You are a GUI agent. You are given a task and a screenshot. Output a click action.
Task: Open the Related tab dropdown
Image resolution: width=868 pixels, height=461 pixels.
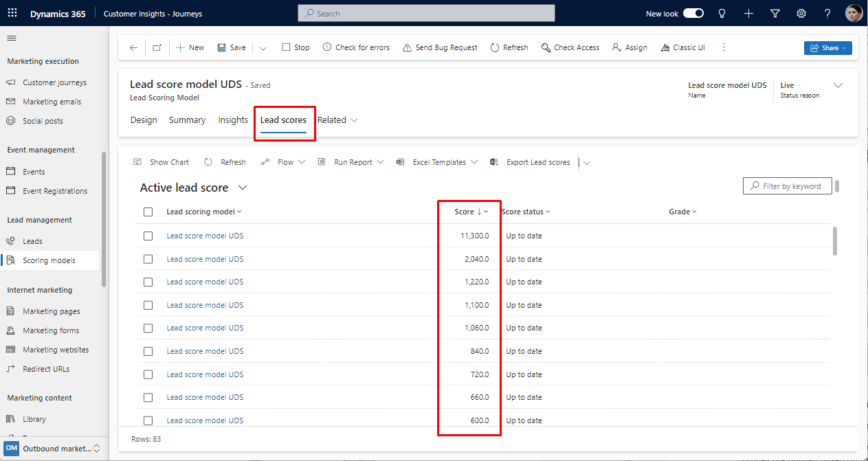pyautogui.click(x=337, y=120)
